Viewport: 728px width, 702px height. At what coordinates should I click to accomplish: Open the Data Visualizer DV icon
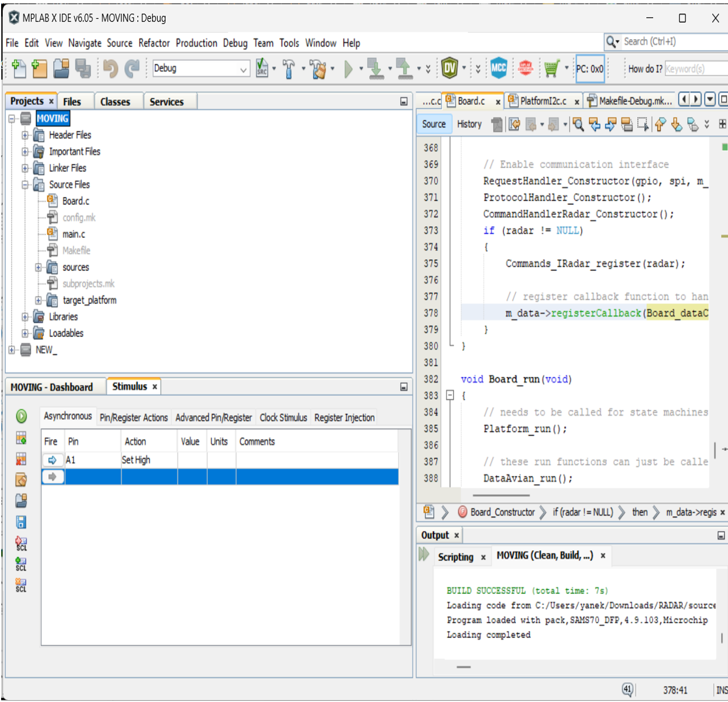tap(449, 69)
